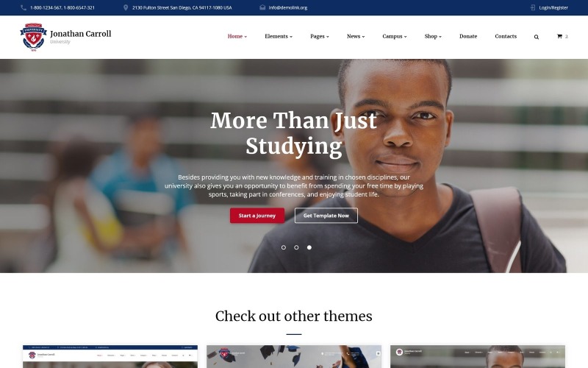Click the phone icon in top bar
The width and height of the screenshot is (588, 368).
pyautogui.click(x=24, y=7)
